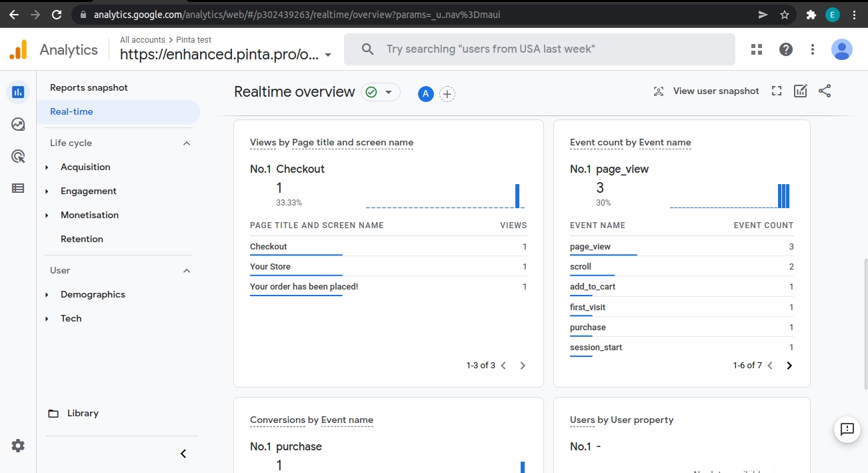Select Retention in the navigation
This screenshot has height=473, width=868.
tap(82, 239)
